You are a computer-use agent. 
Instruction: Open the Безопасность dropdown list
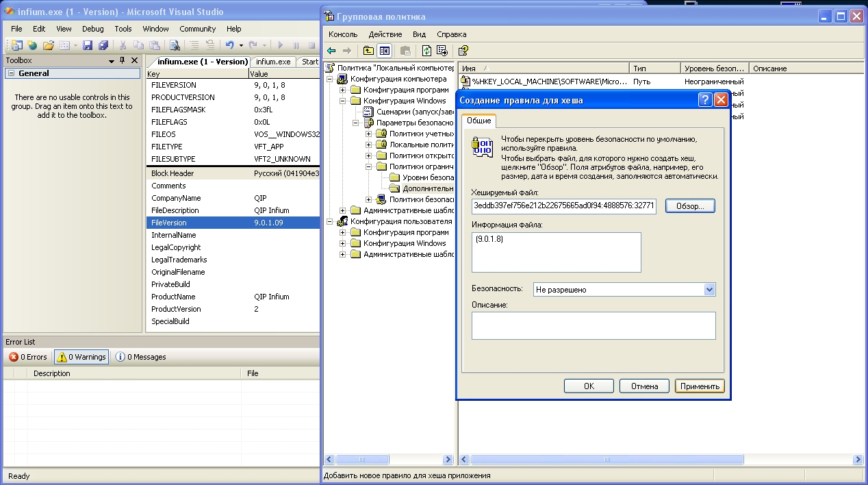tap(709, 290)
